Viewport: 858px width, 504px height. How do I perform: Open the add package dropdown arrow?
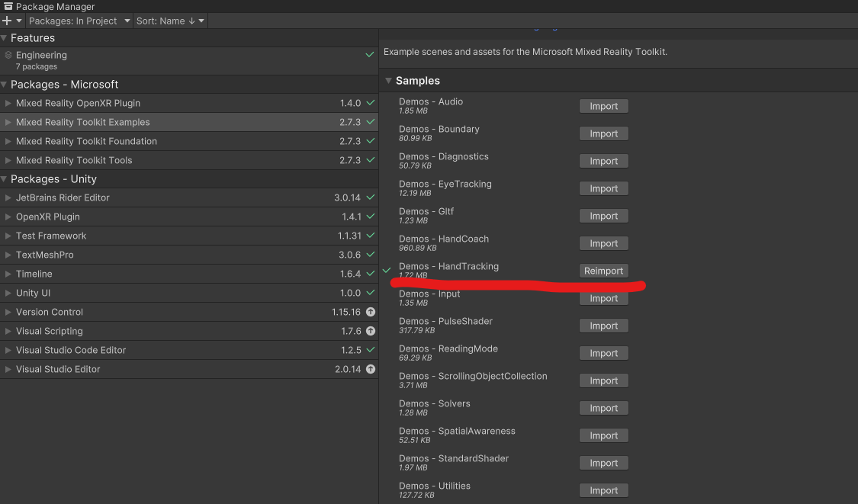coord(18,21)
